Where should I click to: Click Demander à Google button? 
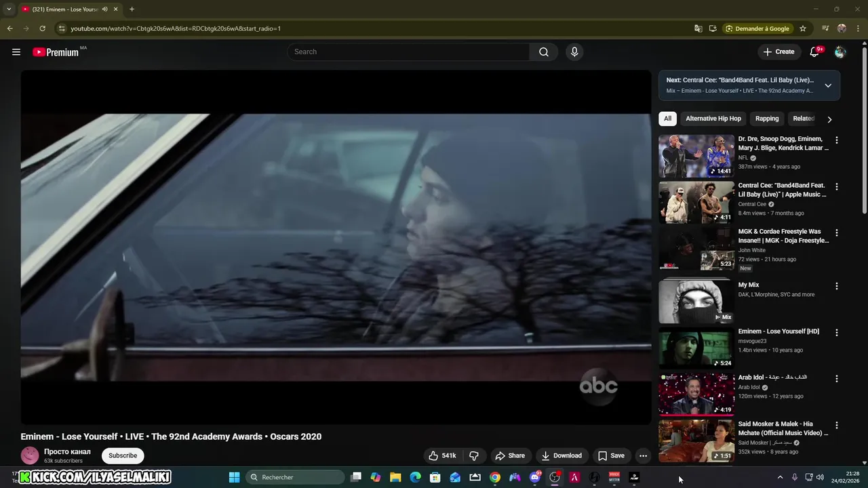click(x=757, y=28)
